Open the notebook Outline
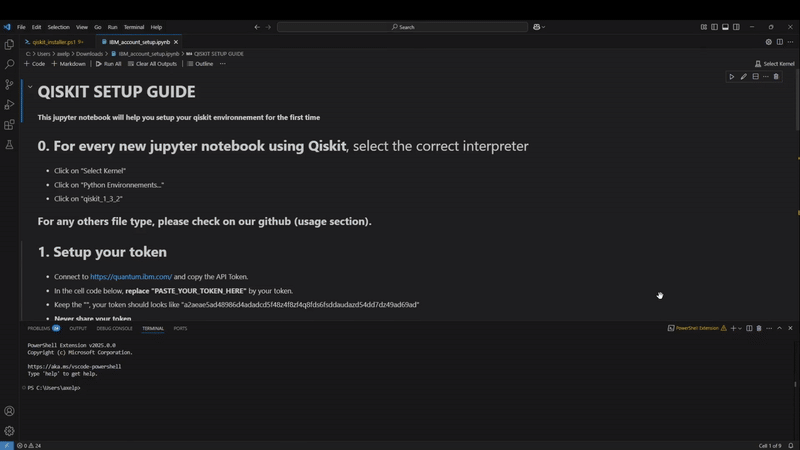The width and height of the screenshot is (800, 450). click(200, 64)
